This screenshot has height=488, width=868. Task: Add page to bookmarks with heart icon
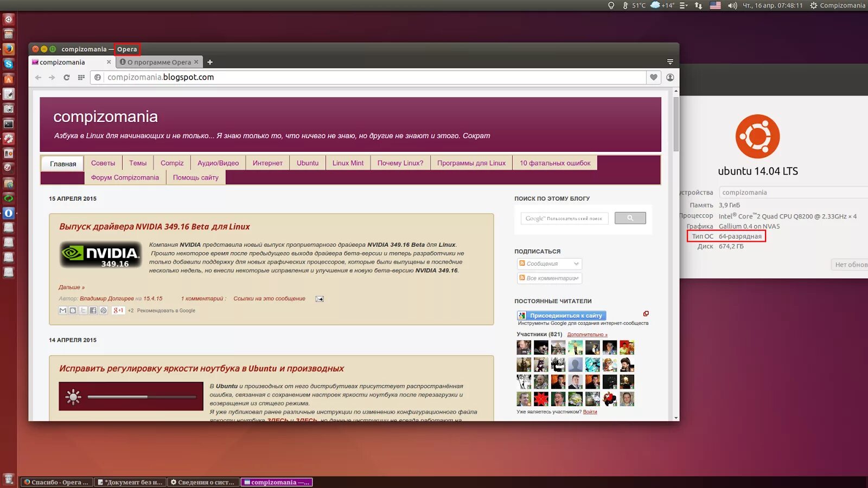[654, 78]
